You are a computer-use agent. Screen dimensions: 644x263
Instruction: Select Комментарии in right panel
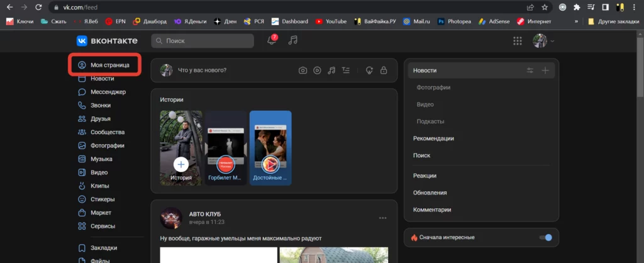click(x=432, y=210)
